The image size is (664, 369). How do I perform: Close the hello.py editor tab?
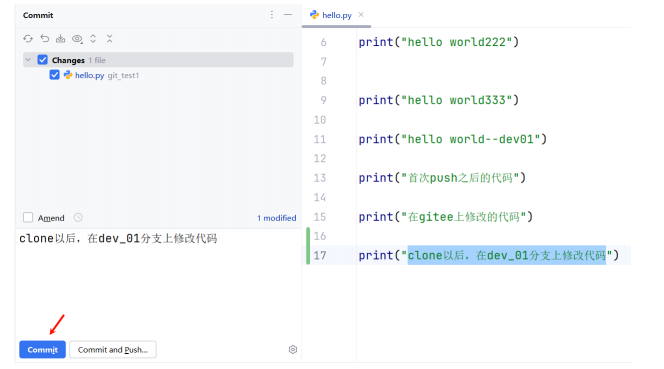[x=361, y=14]
